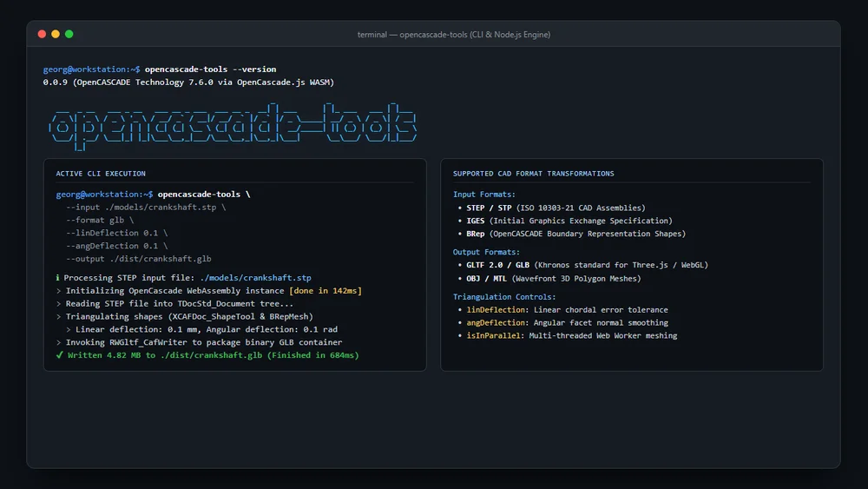Click the red close window dot

point(42,34)
